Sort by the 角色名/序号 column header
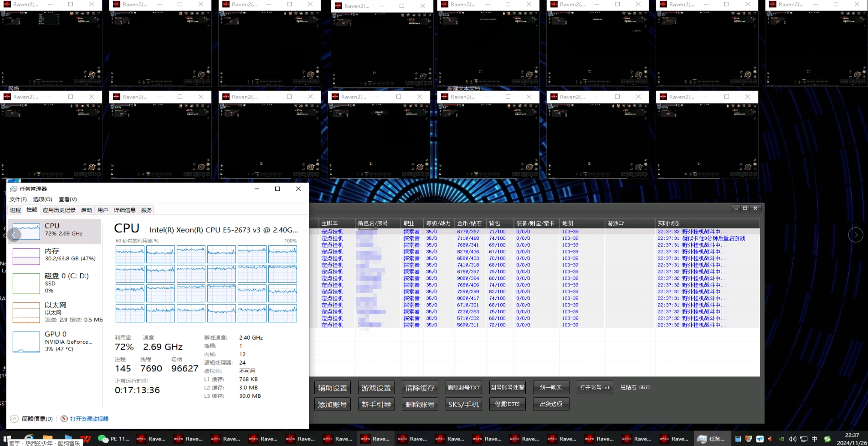Image resolution: width=868 pixels, height=446 pixels. click(378, 223)
